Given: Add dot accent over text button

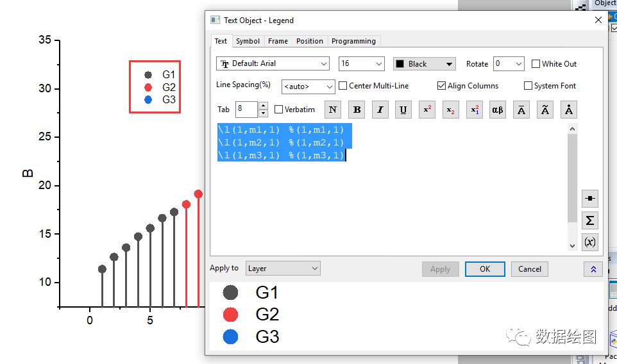Looking at the screenshot, I should 569,110.
